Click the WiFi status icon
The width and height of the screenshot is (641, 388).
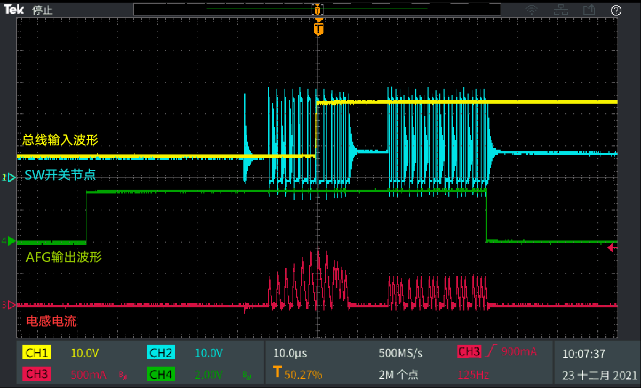(531, 10)
